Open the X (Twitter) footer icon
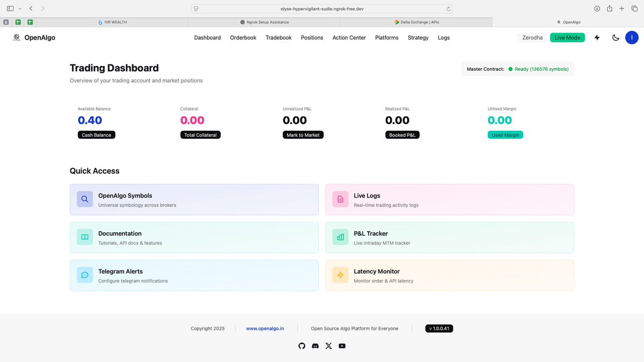Screen dimensions: 644x362 point(328,346)
